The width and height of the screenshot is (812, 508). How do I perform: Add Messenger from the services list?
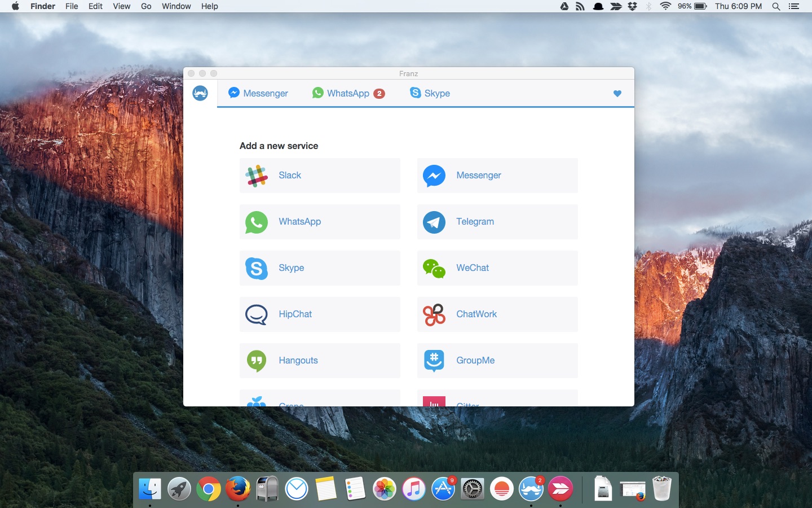pyautogui.click(x=497, y=176)
